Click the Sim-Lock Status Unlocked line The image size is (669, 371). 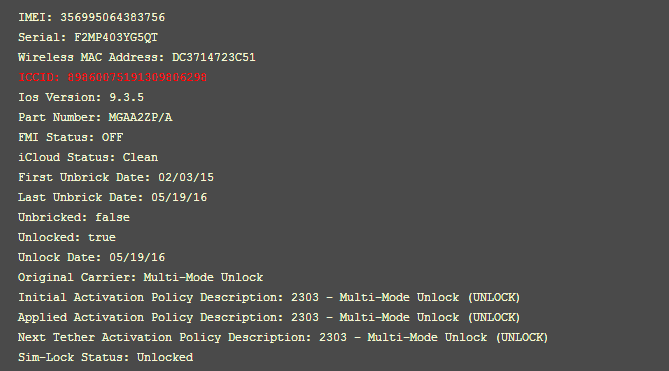tap(106, 358)
